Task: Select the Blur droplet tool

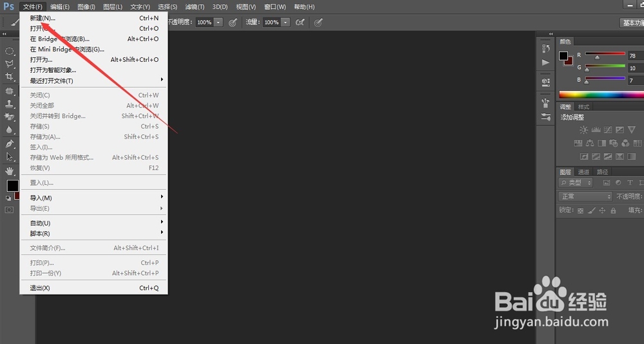Action: tap(9, 129)
